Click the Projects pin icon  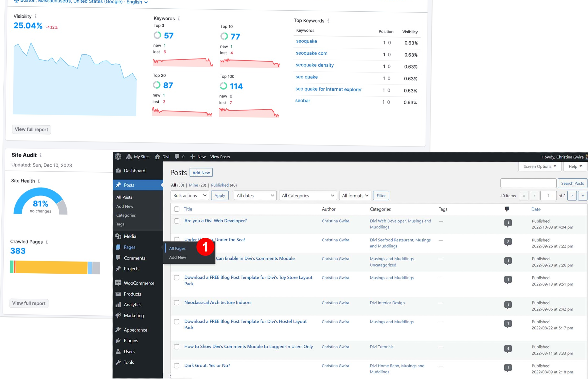pos(118,269)
